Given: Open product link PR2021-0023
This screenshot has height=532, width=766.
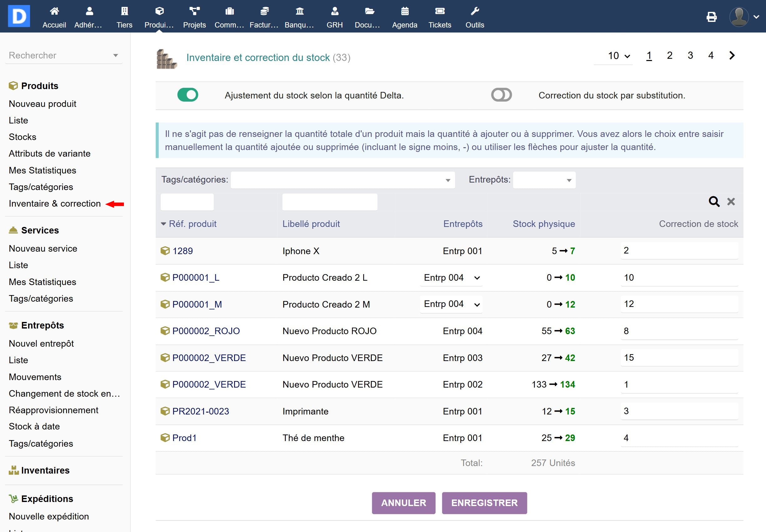Looking at the screenshot, I should pyautogui.click(x=201, y=411).
